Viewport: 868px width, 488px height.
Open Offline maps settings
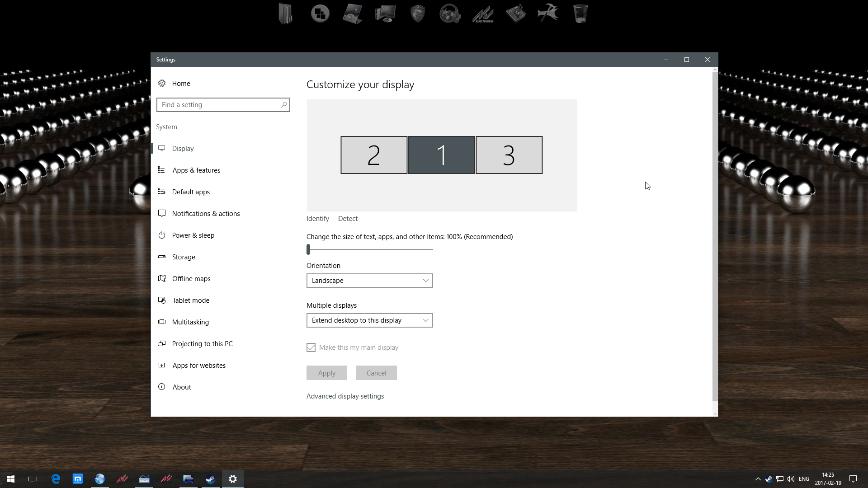191,278
